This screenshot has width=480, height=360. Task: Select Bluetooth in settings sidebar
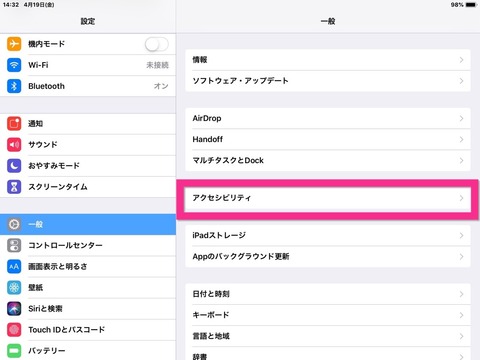(x=88, y=86)
